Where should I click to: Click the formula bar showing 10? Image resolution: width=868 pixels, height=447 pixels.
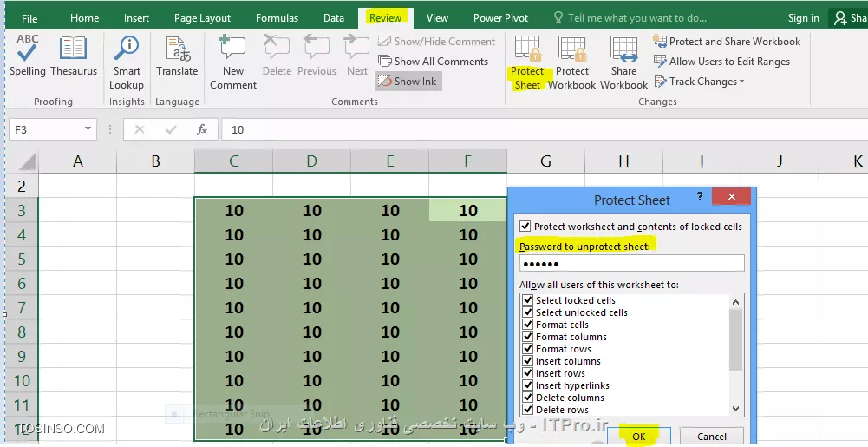pos(545,129)
